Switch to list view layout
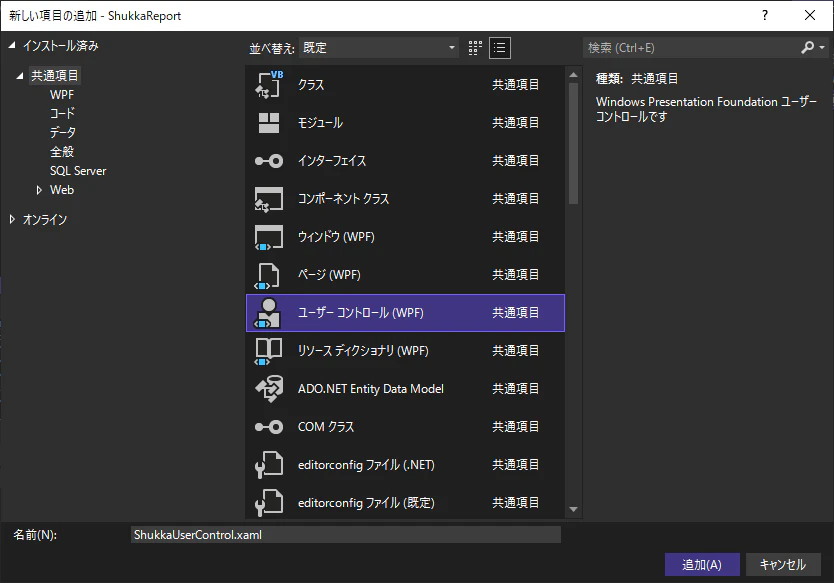The width and height of the screenshot is (834, 583). [x=499, y=48]
